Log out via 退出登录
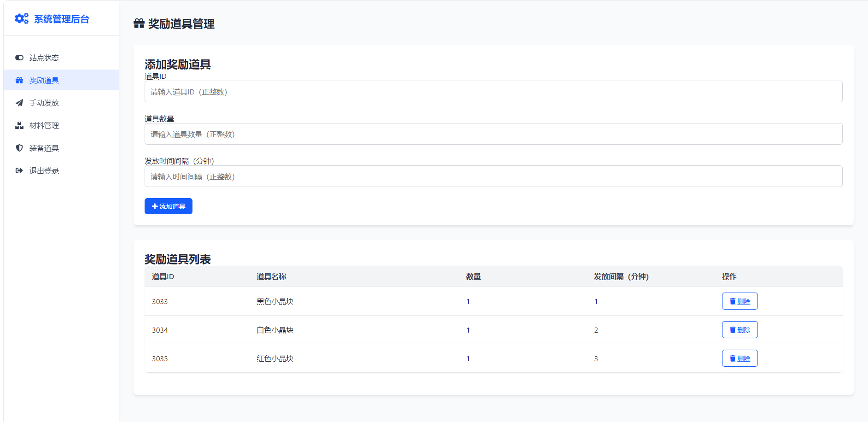 (44, 170)
